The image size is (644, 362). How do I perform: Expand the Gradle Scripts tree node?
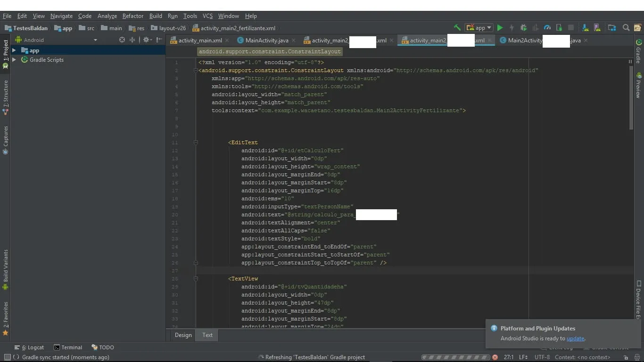click(x=14, y=60)
